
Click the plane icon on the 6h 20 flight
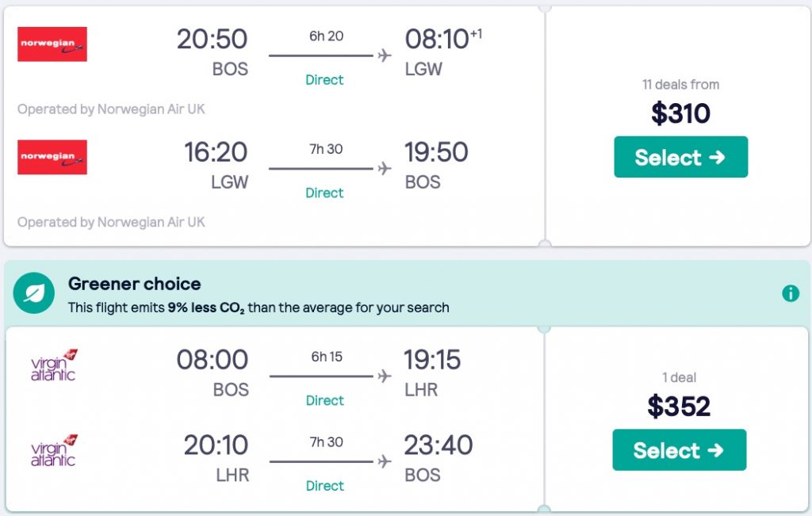(x=385, y=55)
